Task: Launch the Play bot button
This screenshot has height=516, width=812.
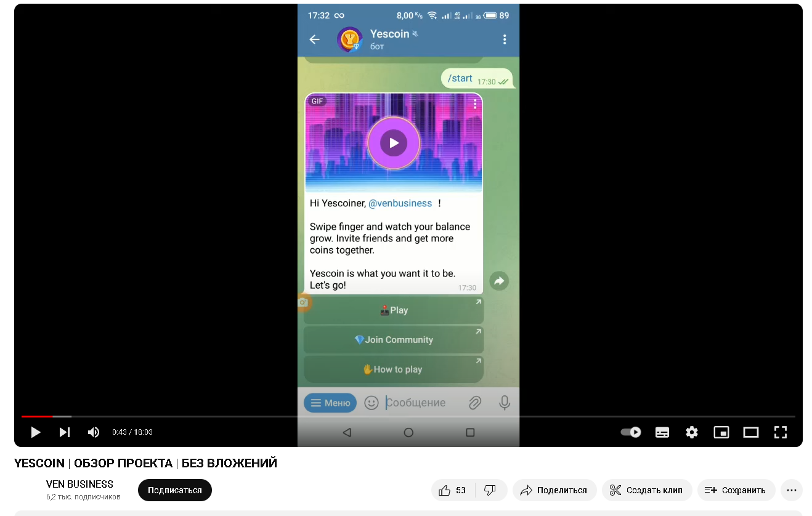Action: coord(394,310)
